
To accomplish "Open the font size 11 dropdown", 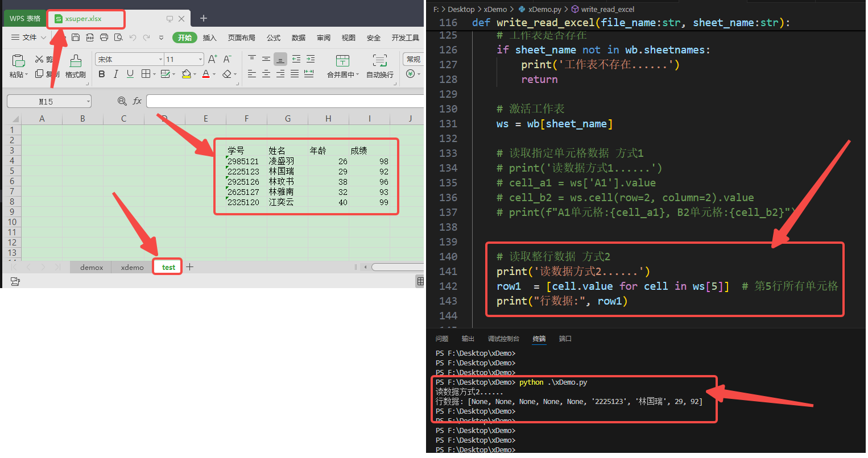I will click(x=200, y=59).
